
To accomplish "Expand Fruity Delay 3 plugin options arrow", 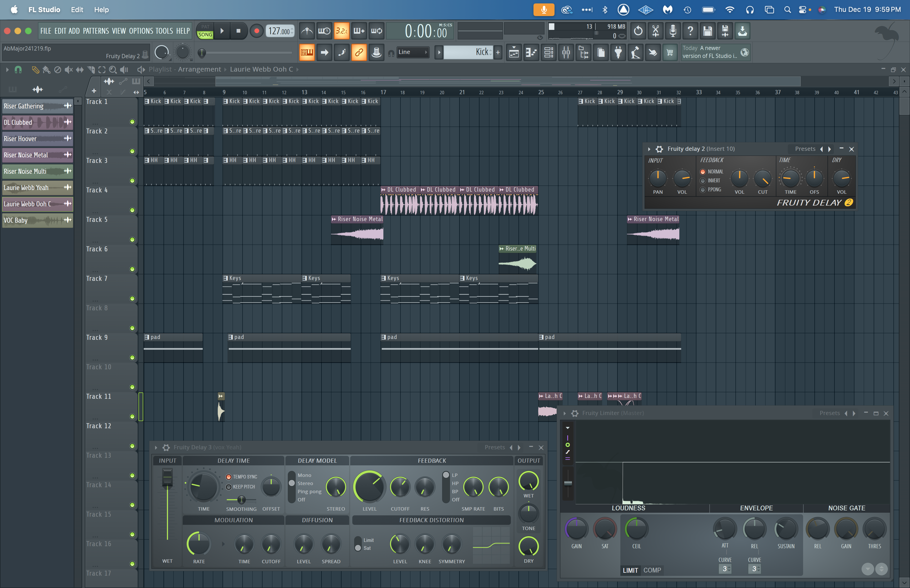I will (x=156, y=447).
